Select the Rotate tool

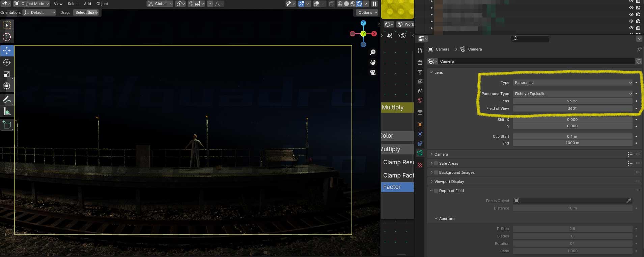click(x=7, y=62)
